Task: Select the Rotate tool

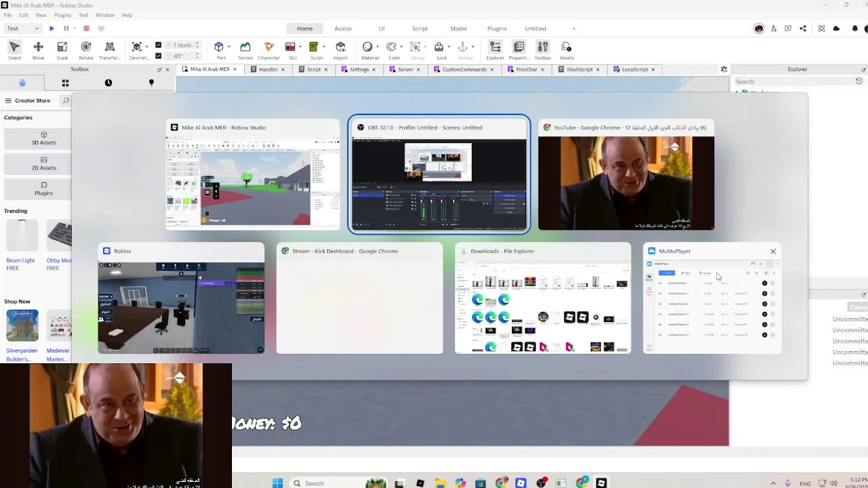Action: click(86, 50)
